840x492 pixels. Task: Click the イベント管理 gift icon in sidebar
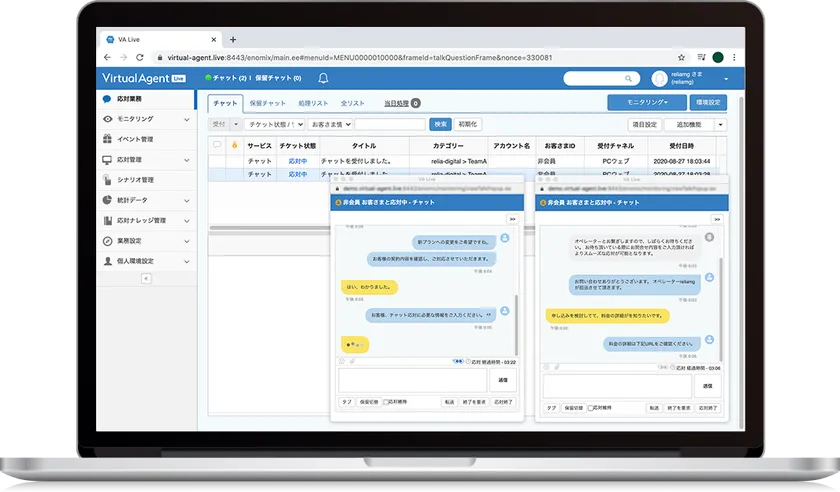click(x=107, y=139)
